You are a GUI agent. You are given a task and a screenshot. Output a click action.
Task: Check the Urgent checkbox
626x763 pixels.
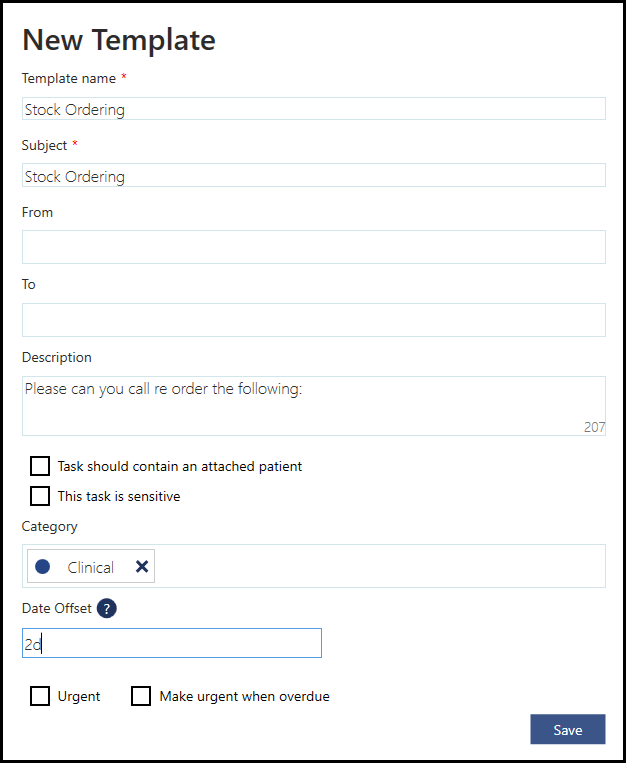point(40,696)
